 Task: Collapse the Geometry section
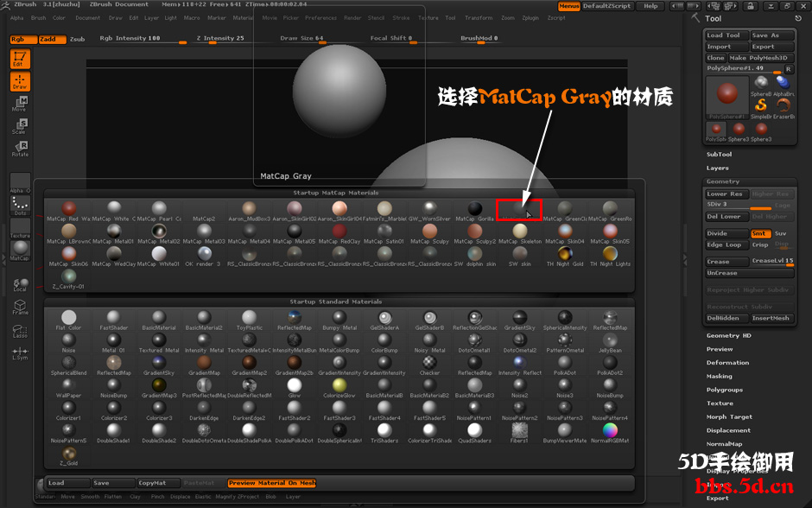pos(723,181)
